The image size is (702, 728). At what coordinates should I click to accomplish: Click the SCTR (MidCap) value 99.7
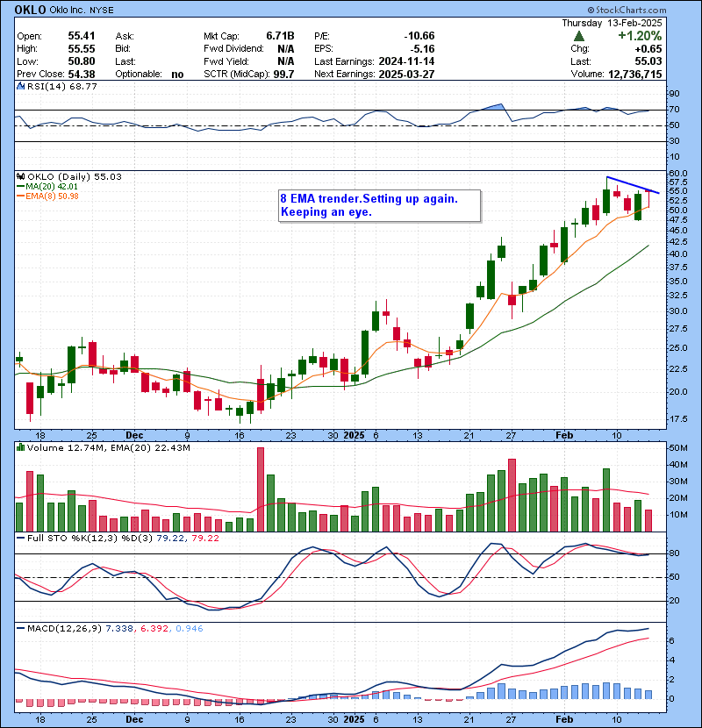tap(283, 74)
